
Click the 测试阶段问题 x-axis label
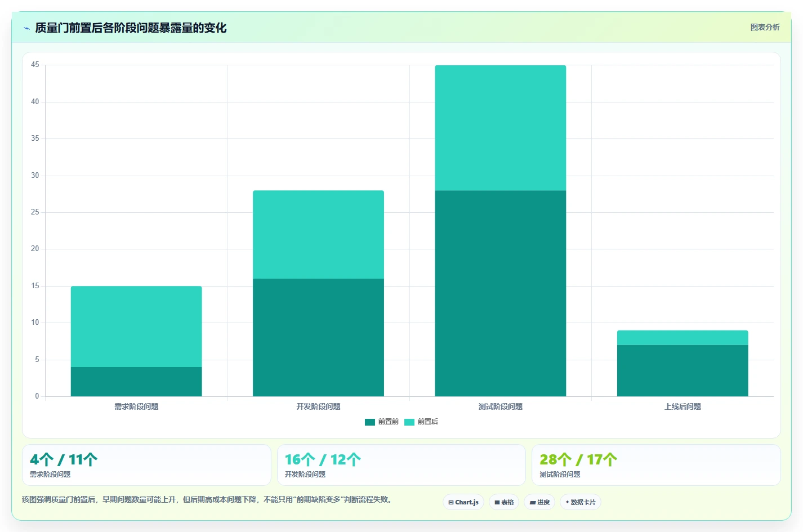pyautogui.click(x=501, y=406)
